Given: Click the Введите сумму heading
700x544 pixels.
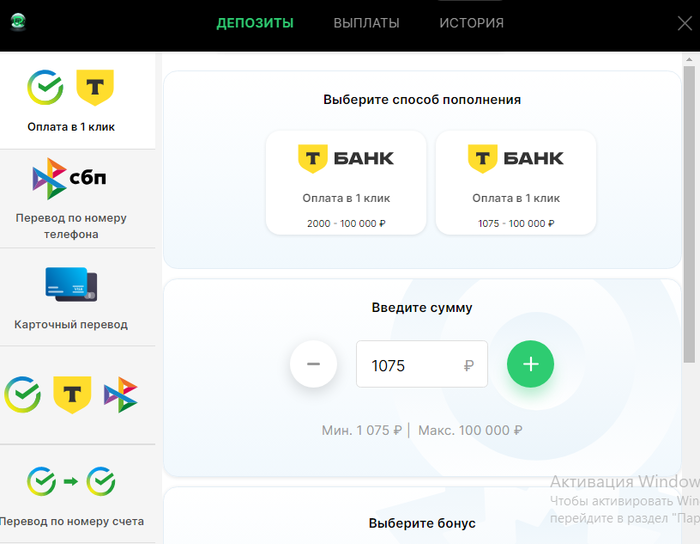Looking at the screenshot, I should click(x=422, y=307).
